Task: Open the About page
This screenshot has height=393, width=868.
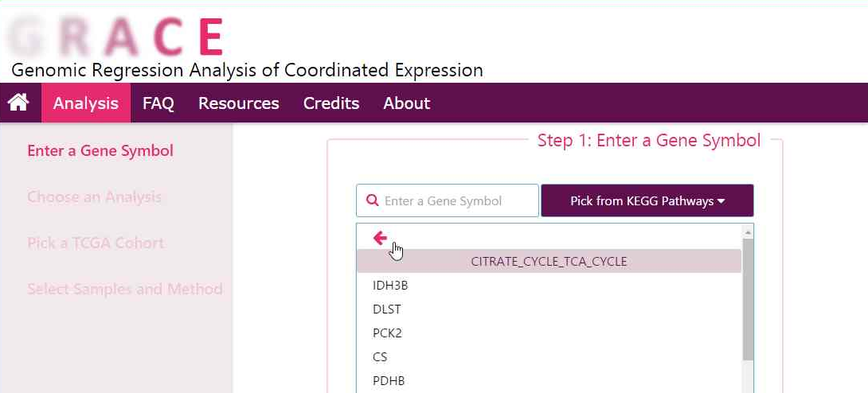Action: pos(406,103)
